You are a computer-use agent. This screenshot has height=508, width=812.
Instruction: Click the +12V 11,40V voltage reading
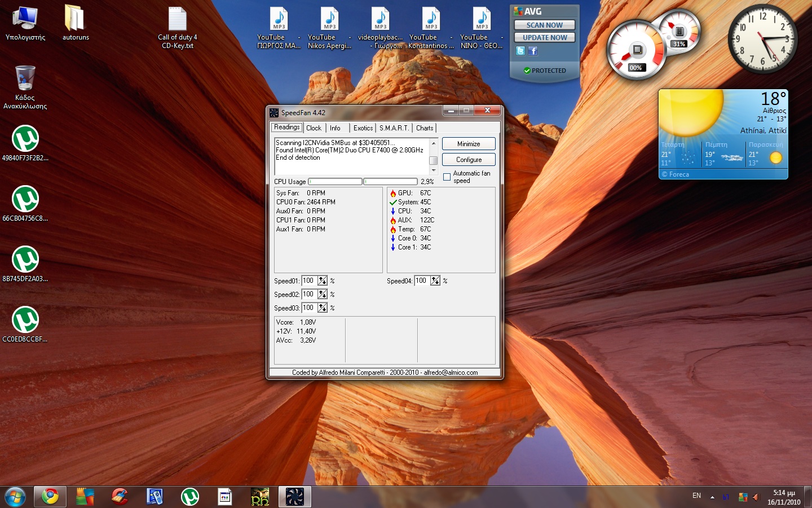(296, 331)
